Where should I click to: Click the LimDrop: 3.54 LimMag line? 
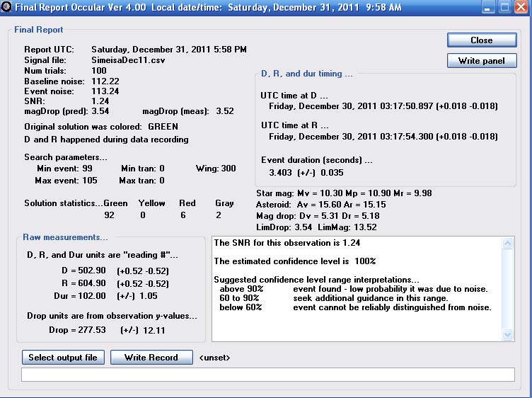(x=316, y=227)
